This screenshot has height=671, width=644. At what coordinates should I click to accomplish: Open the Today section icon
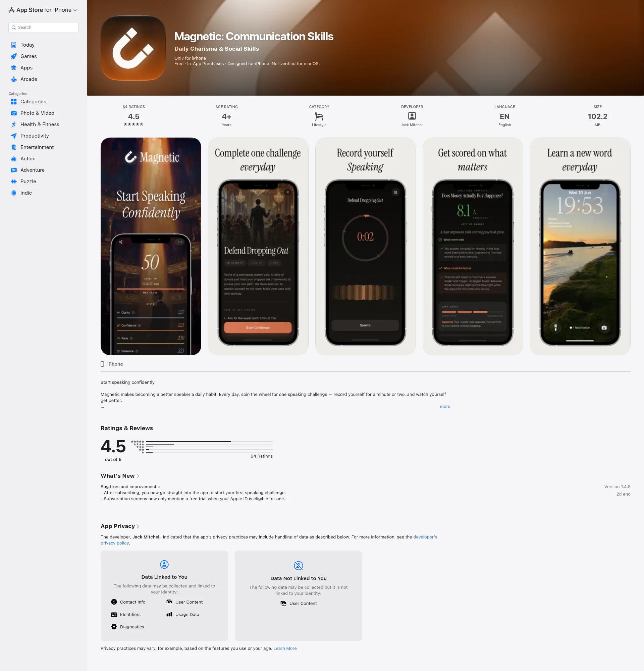(x=14, y=45)
